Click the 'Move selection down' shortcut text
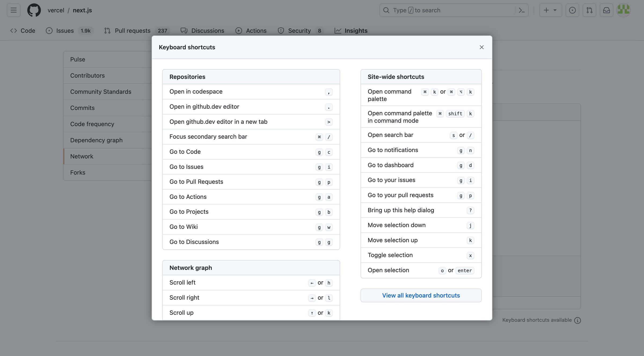Screen dimensions: 644x356 tap(397, 225)
